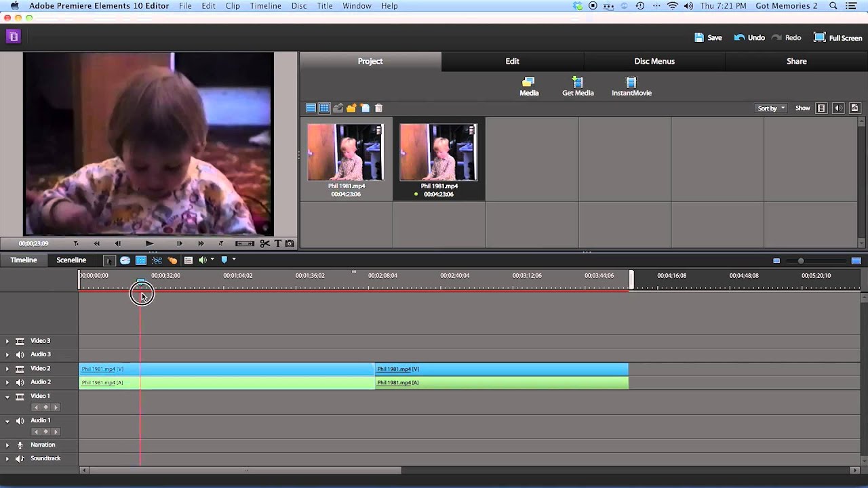
Task: Enter Full Screen mode
Action: click(838, 38)
